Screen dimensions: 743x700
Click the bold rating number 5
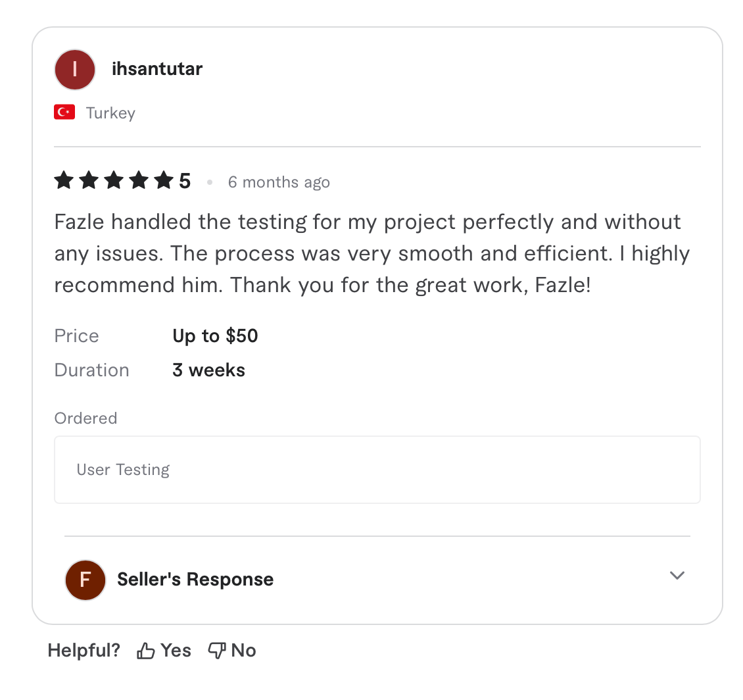point(186,180)
